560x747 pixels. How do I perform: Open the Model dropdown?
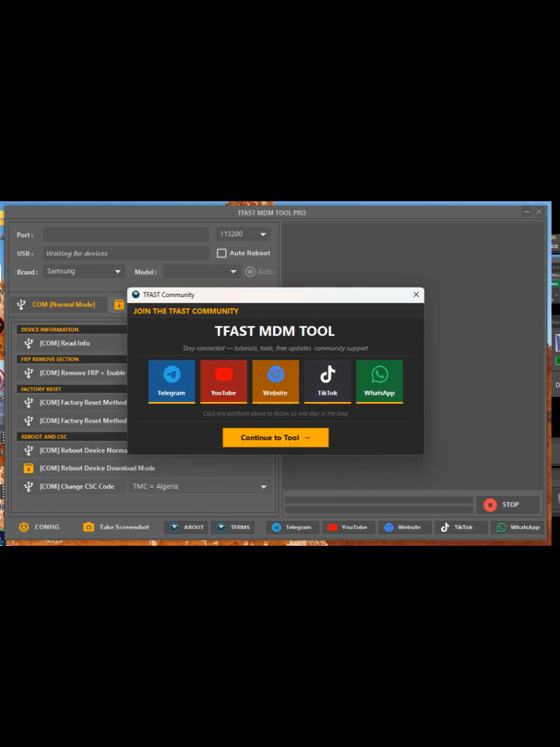click(202, 272)
